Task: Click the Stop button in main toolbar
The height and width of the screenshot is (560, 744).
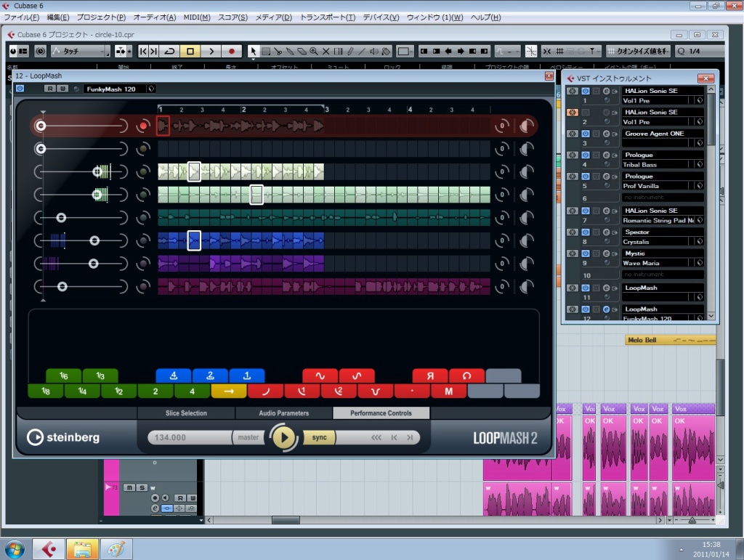Action: pyautogui.click(x=190, y=52)
